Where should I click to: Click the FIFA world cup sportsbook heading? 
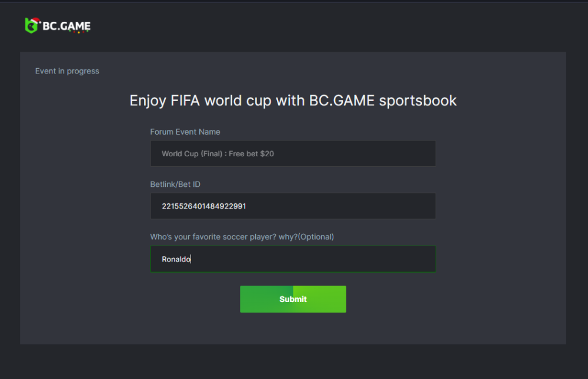293,100
